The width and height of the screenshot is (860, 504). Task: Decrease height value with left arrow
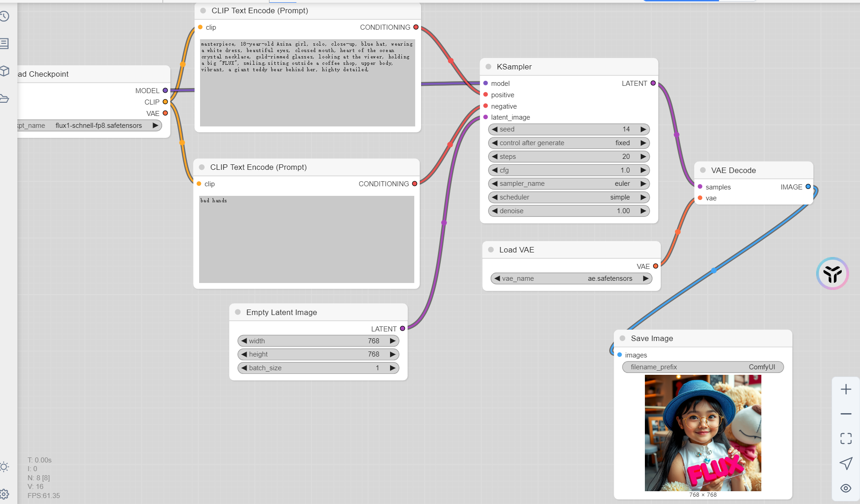244,354
